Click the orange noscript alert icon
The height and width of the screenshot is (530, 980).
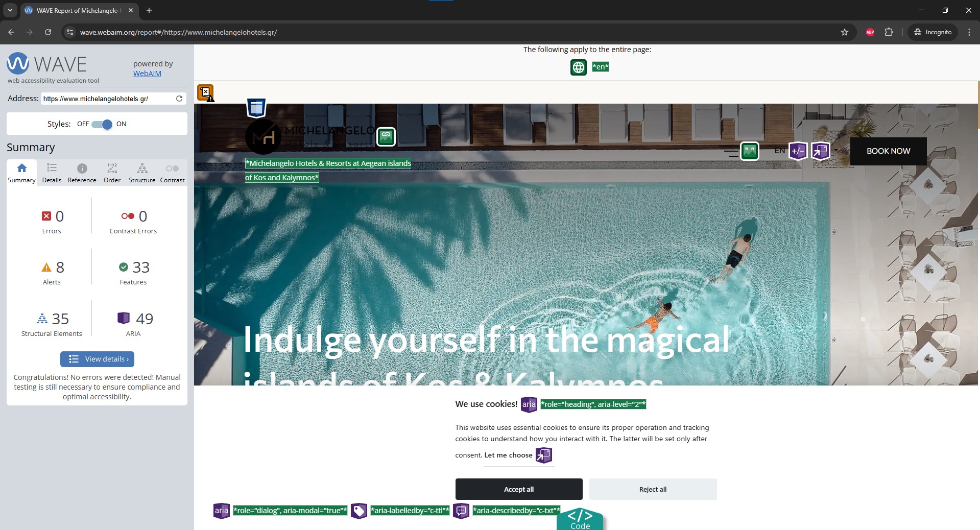coord(206,93)
